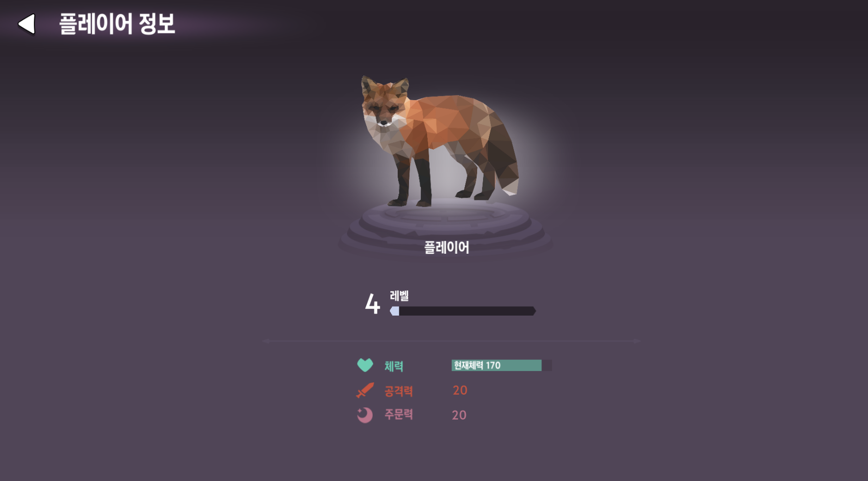Select the low-poly fox character model

[x=439, y=141]
